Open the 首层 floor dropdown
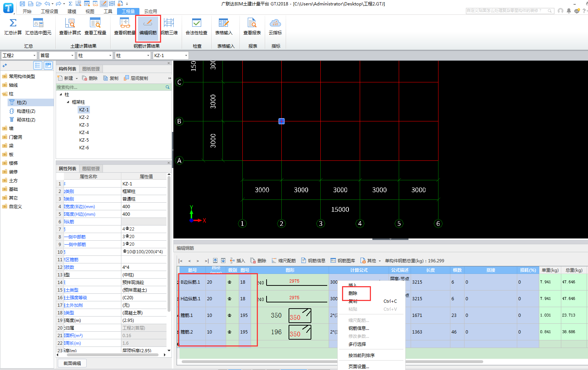This screenshot has width=588, height=370. tap(57, 55)
